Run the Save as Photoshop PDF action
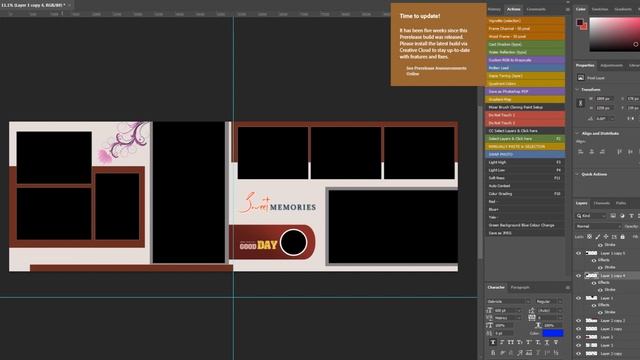 524,91
